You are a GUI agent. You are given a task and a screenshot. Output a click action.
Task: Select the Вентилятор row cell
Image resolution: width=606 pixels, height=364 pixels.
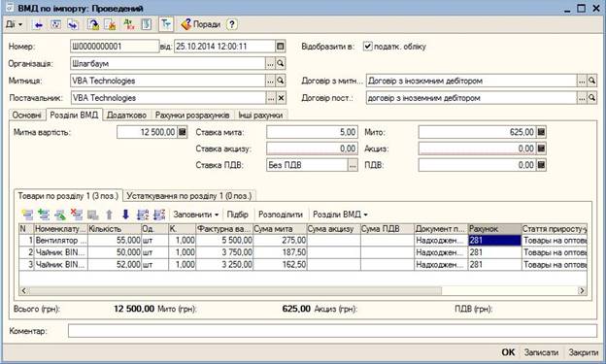coord(61,241)
